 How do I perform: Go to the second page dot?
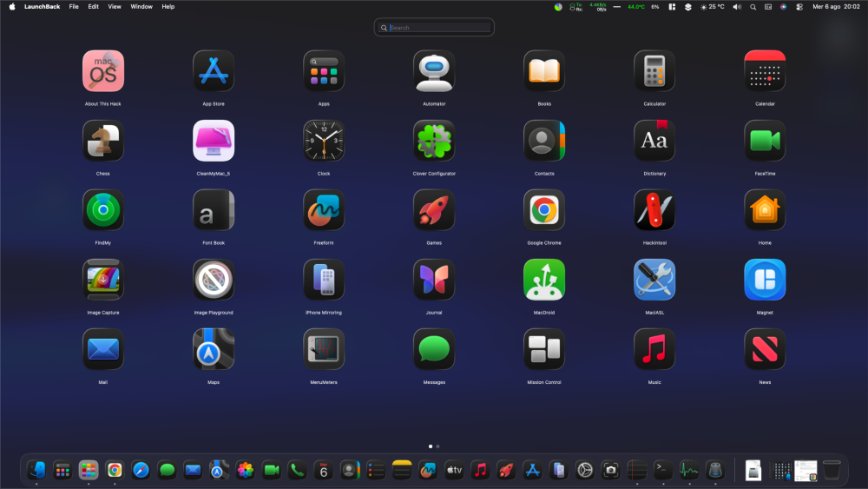click(437, 446)
